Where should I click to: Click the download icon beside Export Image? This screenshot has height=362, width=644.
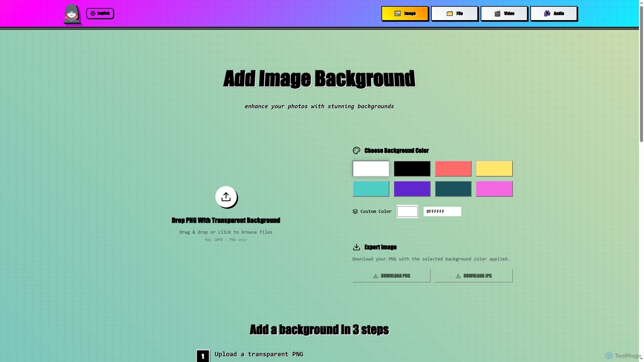pos(357,247)
